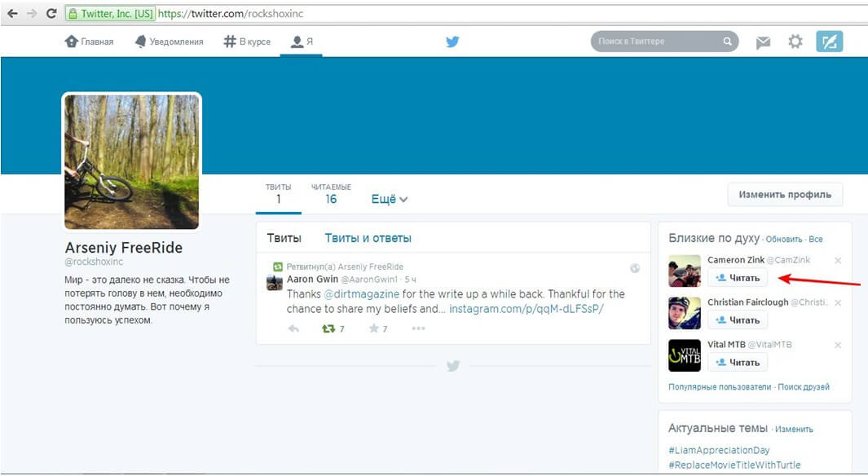
Task: Click the browser forward arrow
Action: [32, 13]
